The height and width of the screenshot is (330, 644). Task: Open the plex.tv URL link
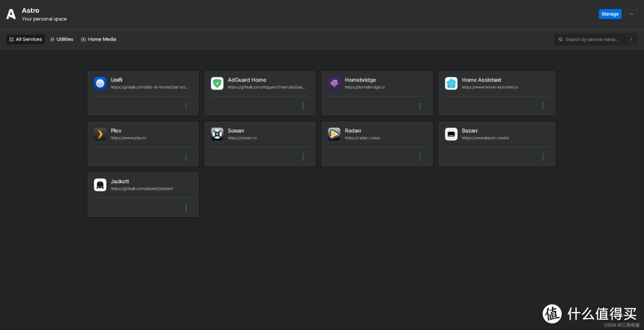click(128, 138)
